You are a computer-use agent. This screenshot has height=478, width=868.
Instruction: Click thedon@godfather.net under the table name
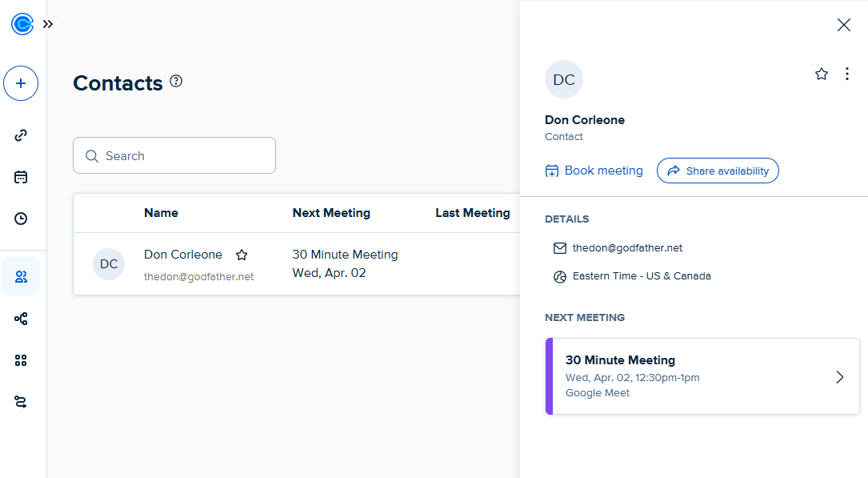point(198,276)
